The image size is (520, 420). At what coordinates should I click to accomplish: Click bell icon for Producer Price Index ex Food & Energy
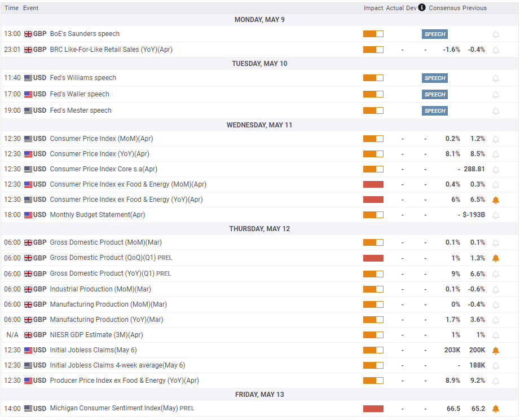pyautogui.click(x=495, y=381)
